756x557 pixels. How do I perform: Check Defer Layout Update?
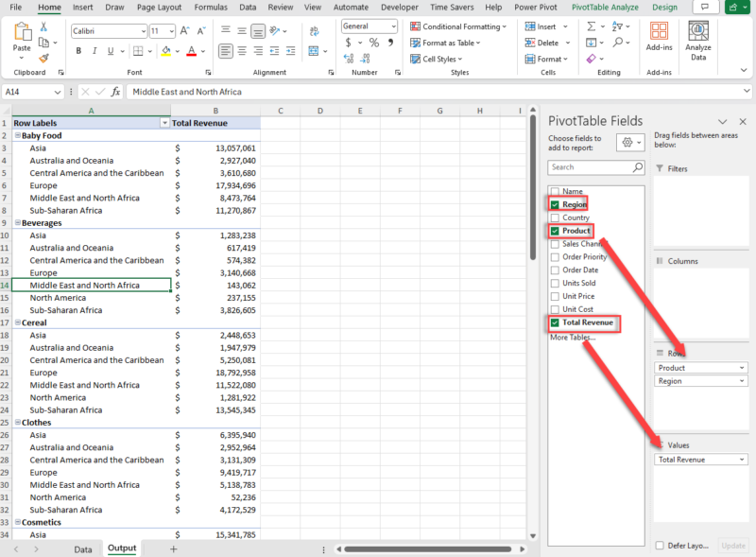pos(659,546)
